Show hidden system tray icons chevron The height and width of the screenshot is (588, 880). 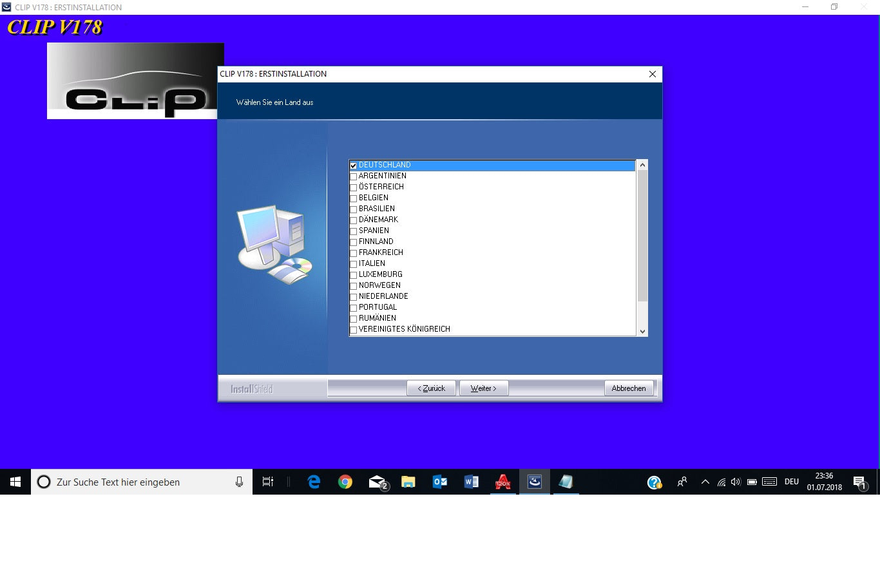coord(705,482)
